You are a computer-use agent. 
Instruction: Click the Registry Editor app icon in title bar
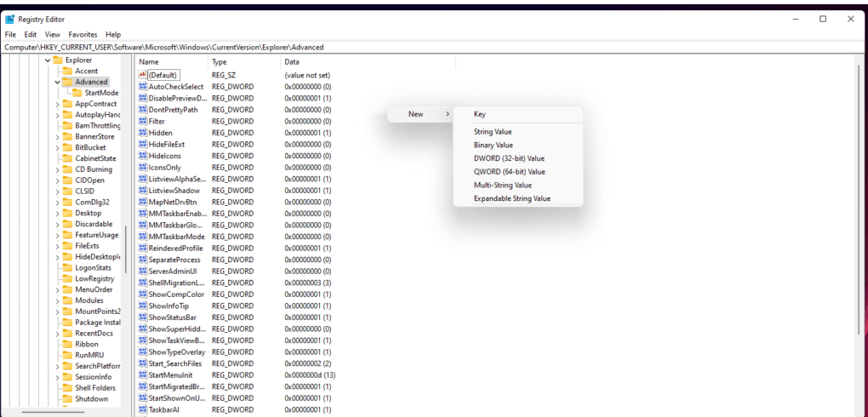coord(9,19)
